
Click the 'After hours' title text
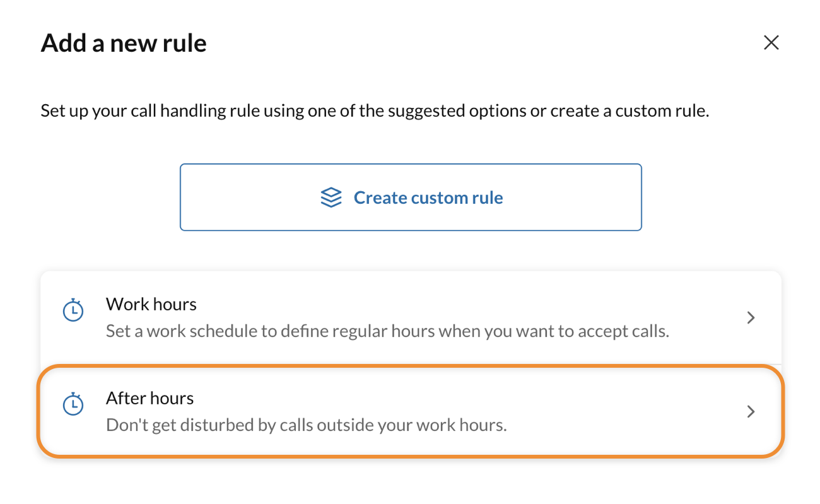[149, 398]
